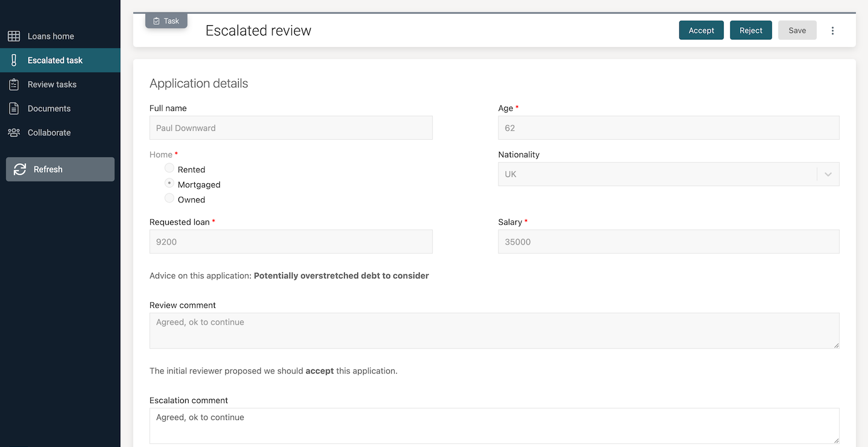Open the kebab menu next to Save
Screen dimensions: 868x447
[832, 30]
